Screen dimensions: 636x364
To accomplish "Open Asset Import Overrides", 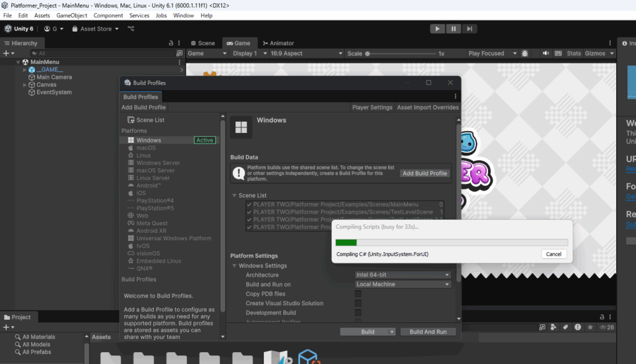I will click(x=427, y=107).
